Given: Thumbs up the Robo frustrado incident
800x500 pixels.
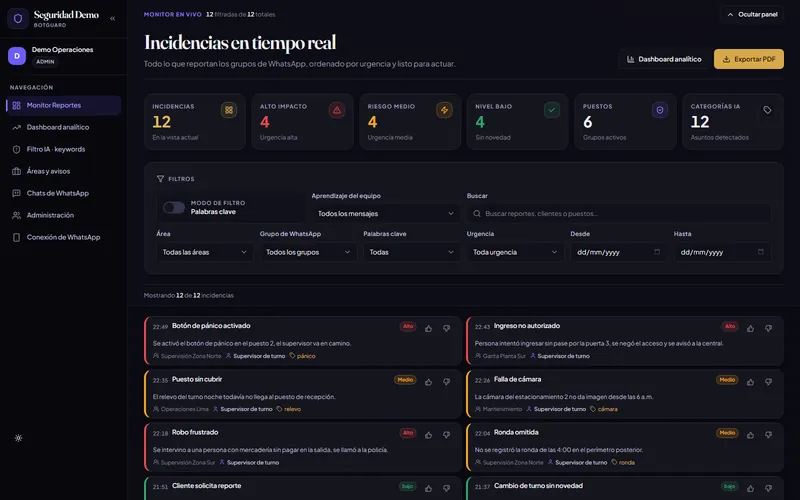Looking at the screenshot, I should pyautogui.click(x=429, y=435).
